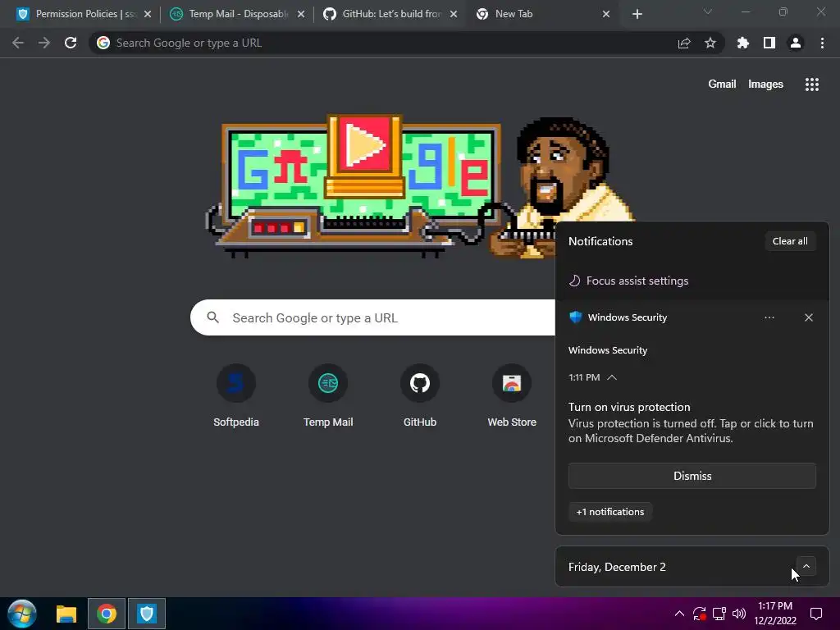Show the +1 notifications
The image size is (840, 630).
point(610,512)
